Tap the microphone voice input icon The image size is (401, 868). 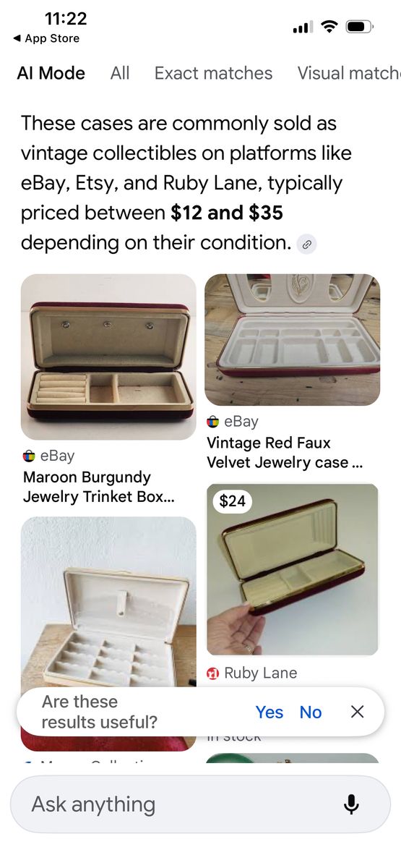pyautogui.click(x=352, y=804)
